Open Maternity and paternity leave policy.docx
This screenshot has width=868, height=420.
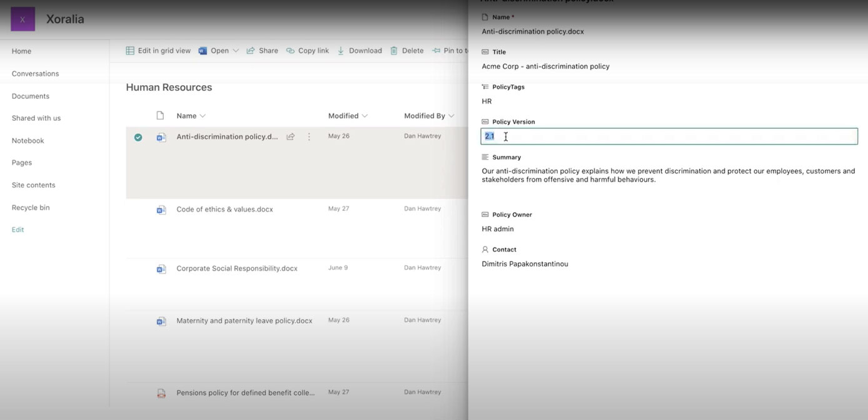pyautogui.click(x=245, y=321)
